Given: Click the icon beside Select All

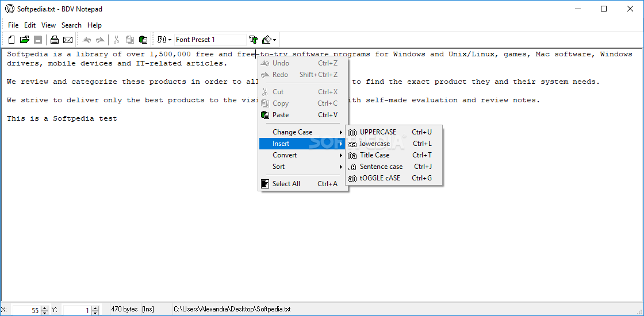Looking at the screenshot, I should tap(265, 184).
